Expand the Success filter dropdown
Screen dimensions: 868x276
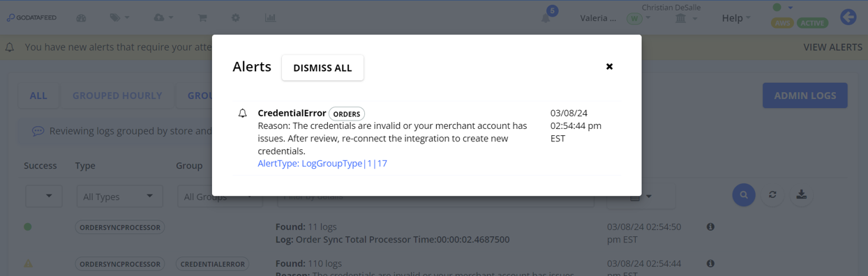(43, 197)
